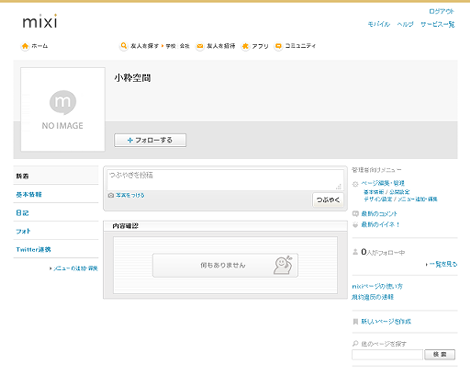Open 友人を探す in the navigation bar

(x=144, y=46)
